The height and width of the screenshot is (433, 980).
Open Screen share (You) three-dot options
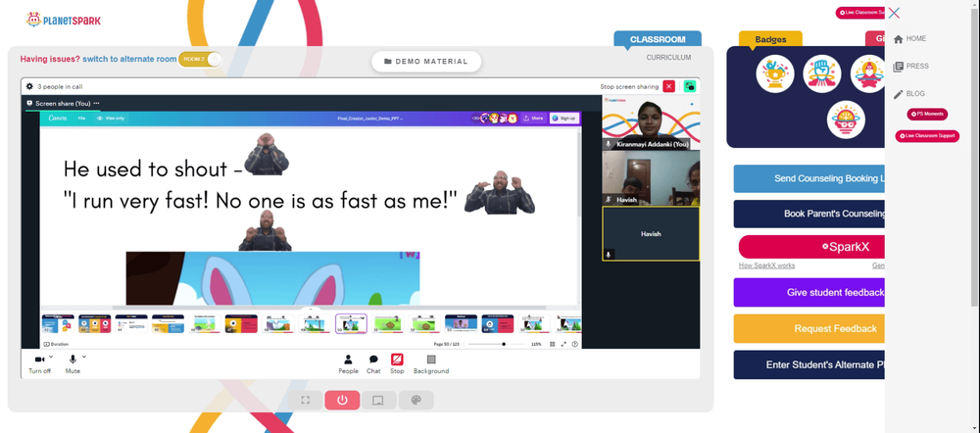pos(96,103)
